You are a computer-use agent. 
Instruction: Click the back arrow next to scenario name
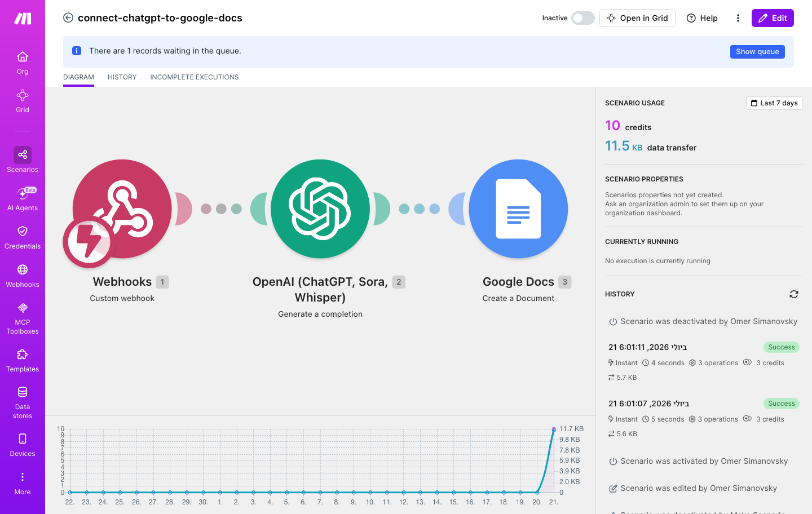click(68, 18)
